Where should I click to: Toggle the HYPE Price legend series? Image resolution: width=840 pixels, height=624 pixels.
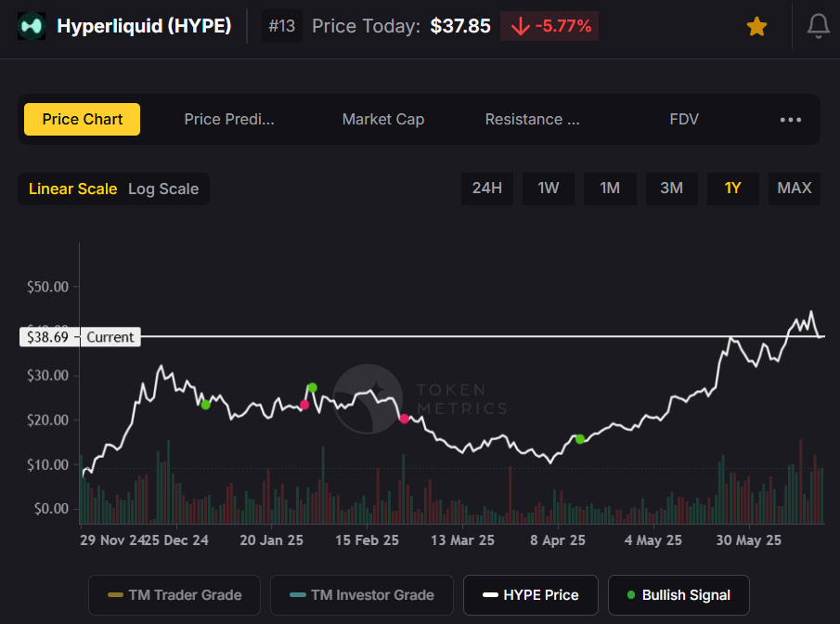[530, 595]
